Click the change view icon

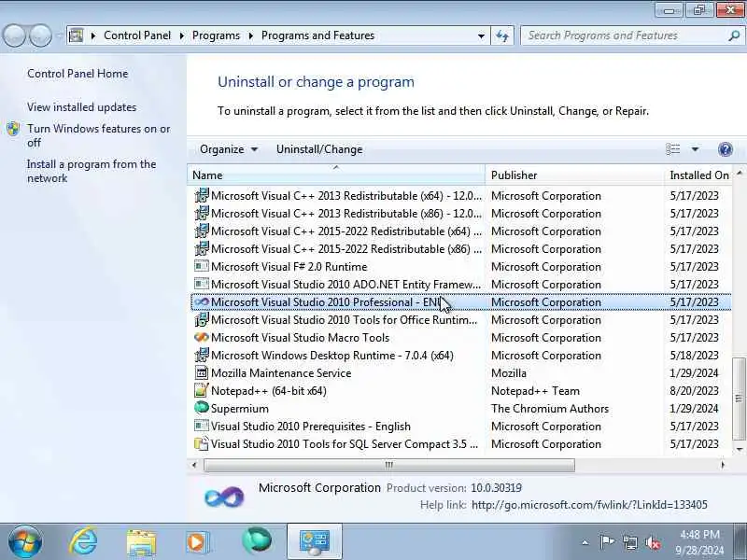click(672, 149)
